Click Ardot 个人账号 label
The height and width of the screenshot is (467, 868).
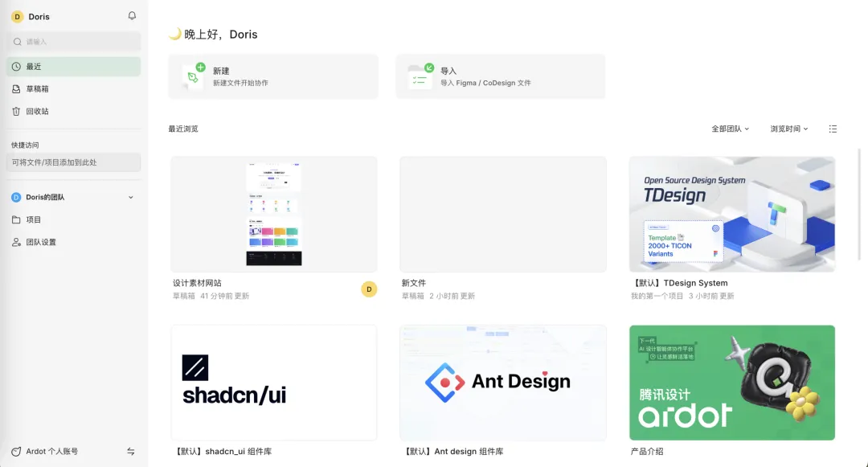click(52, 452)
